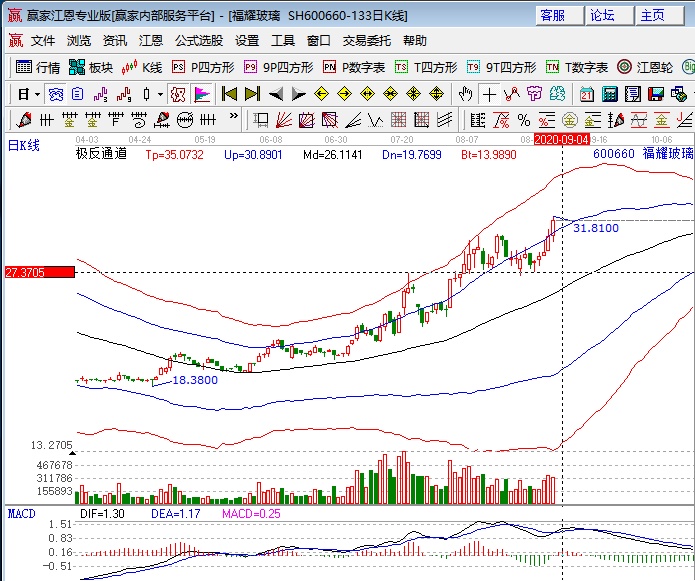Click the dark-red step-line 9 icon

(x=124, y=94)
